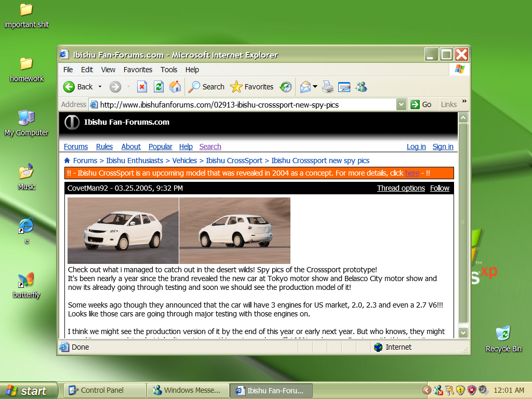Screen dimensions: 532x399
Task: Click the Windows flag logo in menu bar
Action: [x=460, y=69]
